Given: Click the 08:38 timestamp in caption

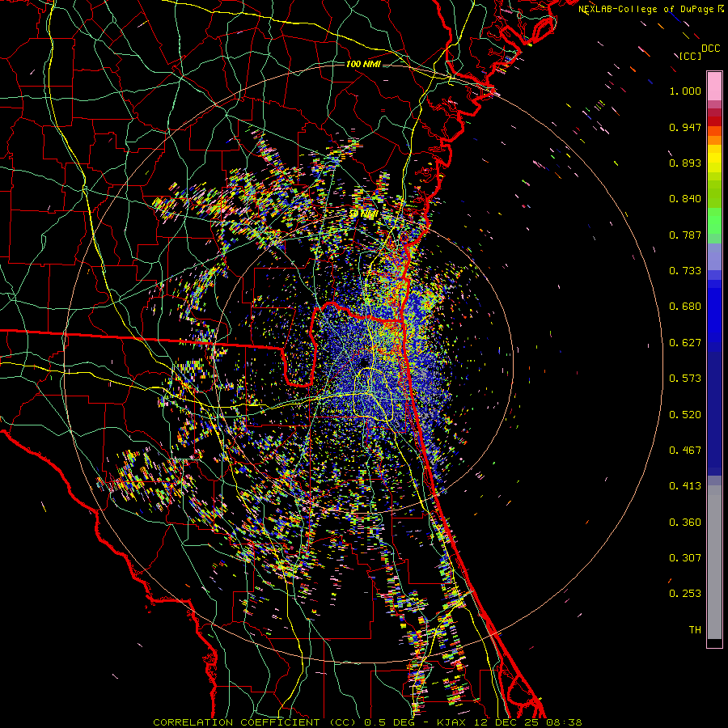Looking at the screenshot, I should [x=565, y=722].
